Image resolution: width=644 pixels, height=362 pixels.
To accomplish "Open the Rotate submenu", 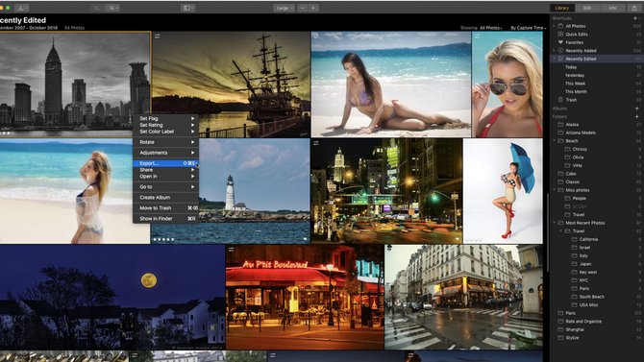I will click(166, 142).
